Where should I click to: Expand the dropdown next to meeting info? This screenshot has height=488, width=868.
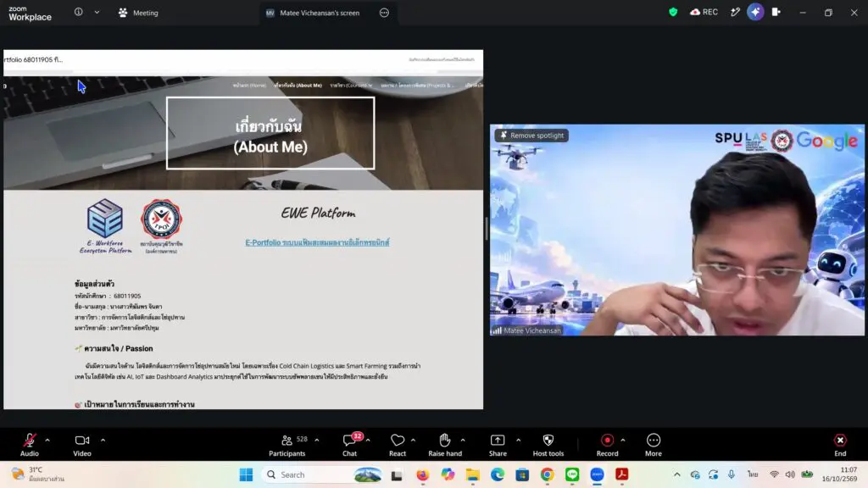(x=97, y=12)
